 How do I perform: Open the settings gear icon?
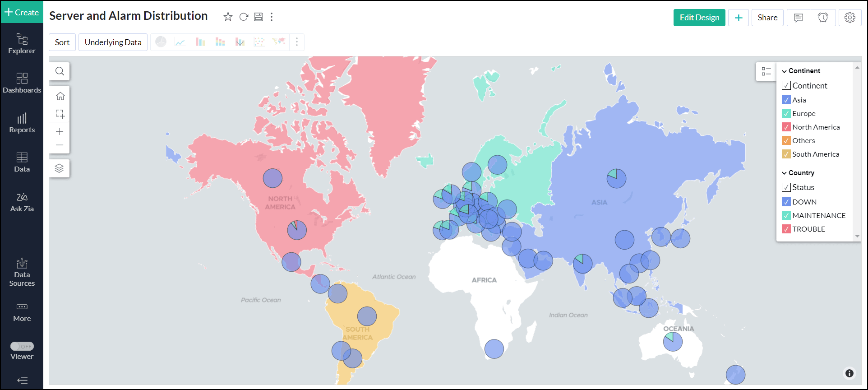pos(850,18)
